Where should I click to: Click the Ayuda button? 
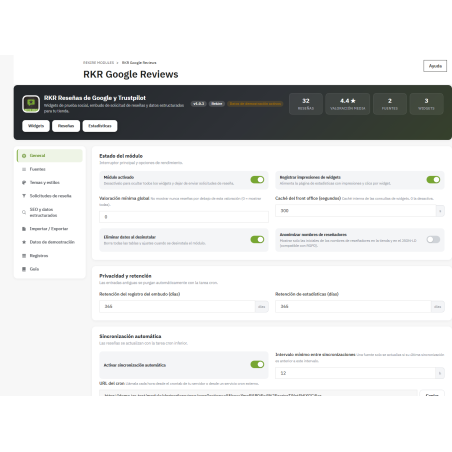(435, 66)
